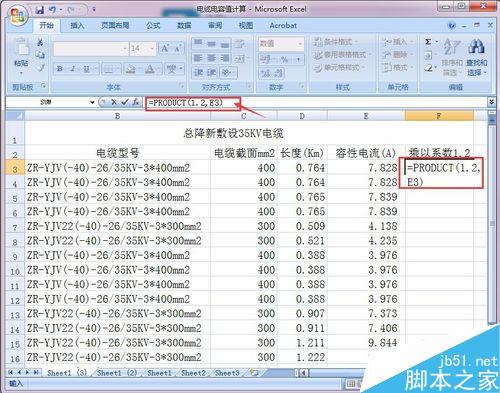Viewport: 500px width, 393px height.
Task: Select the font color A swatch
Action: pyautogui.click(x=150, y=69)
